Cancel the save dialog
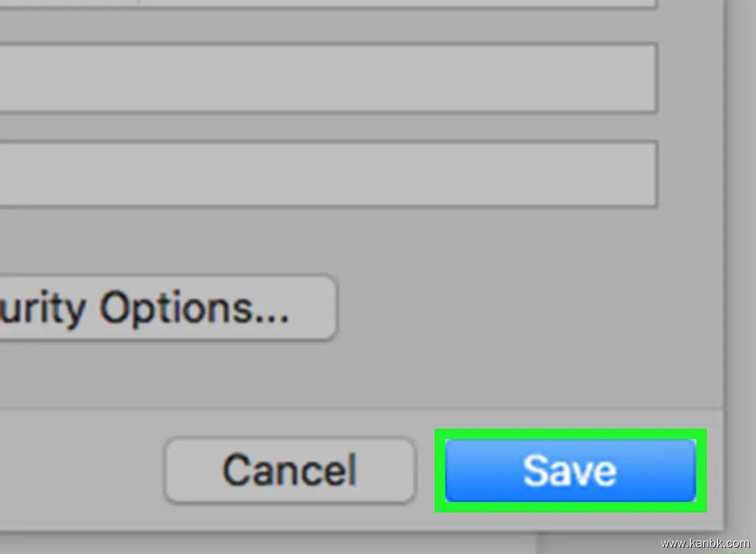756x554 pixels. tap(290, 470)
